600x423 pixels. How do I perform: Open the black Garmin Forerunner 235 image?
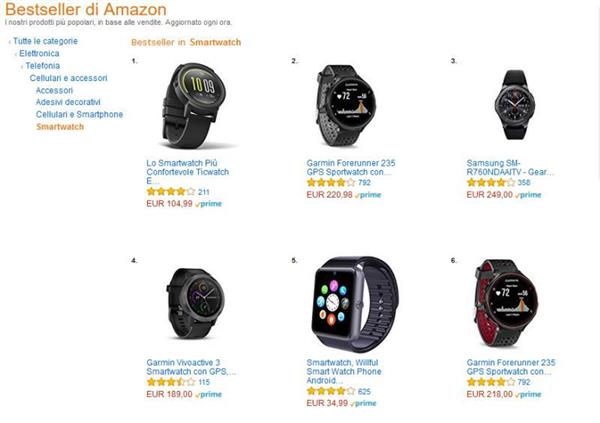[x=346, y=105]
